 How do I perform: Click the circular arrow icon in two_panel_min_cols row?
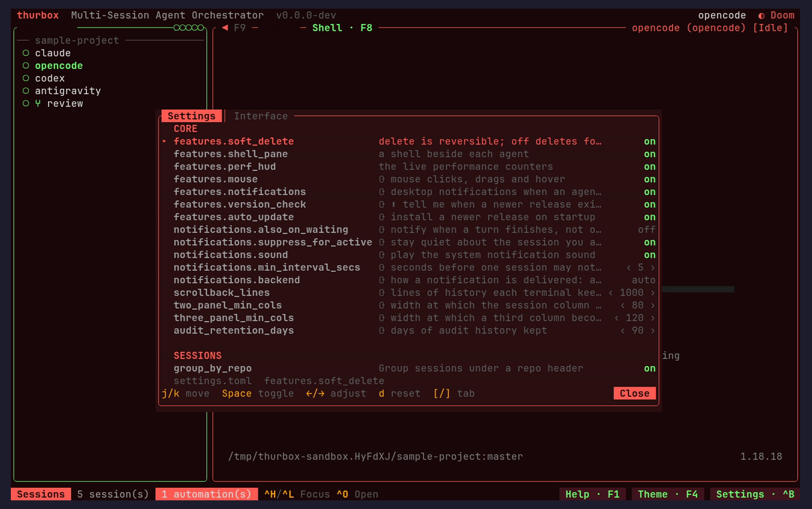pos(382,305)
